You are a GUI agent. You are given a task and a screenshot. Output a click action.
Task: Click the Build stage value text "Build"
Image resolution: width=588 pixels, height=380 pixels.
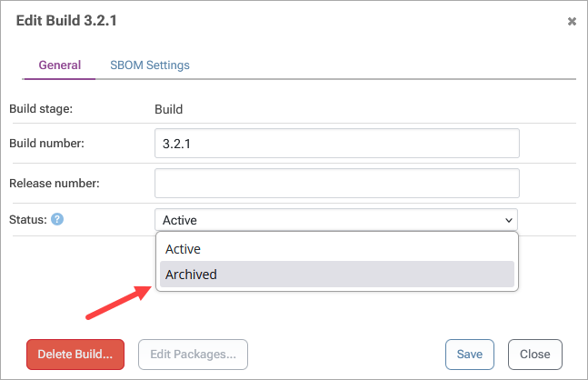[169, 110]
